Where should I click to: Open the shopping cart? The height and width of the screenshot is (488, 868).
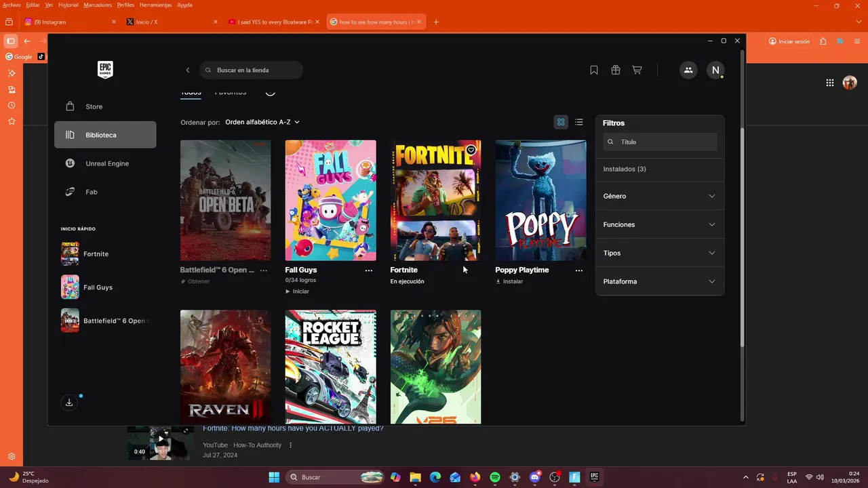click(x=637, y=70)
